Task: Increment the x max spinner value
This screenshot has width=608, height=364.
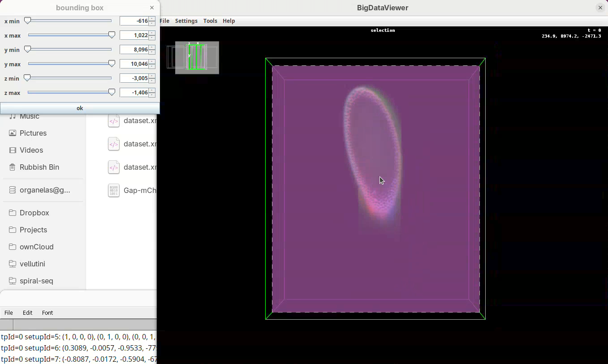Action: [152, 33]
